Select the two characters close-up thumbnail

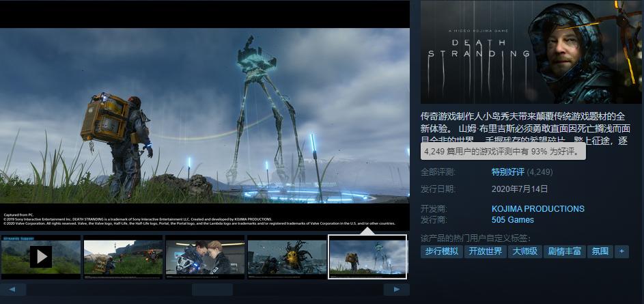point(204,257)
